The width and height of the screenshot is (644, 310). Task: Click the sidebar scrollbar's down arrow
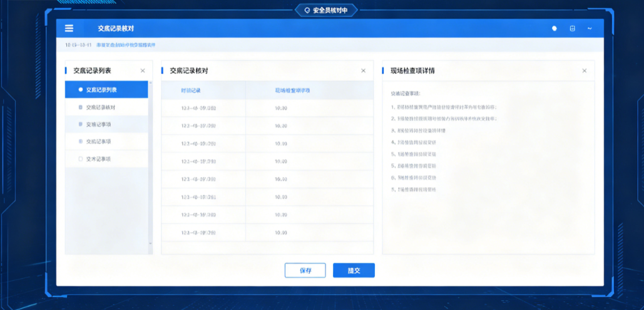(x=150, y=244)
